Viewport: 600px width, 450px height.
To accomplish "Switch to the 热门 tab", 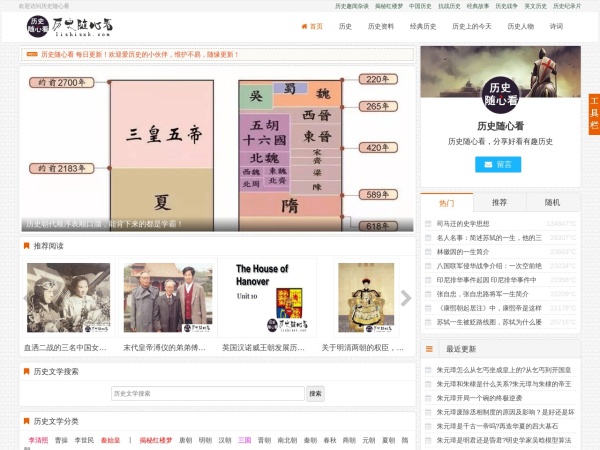I will pos(447,203).
